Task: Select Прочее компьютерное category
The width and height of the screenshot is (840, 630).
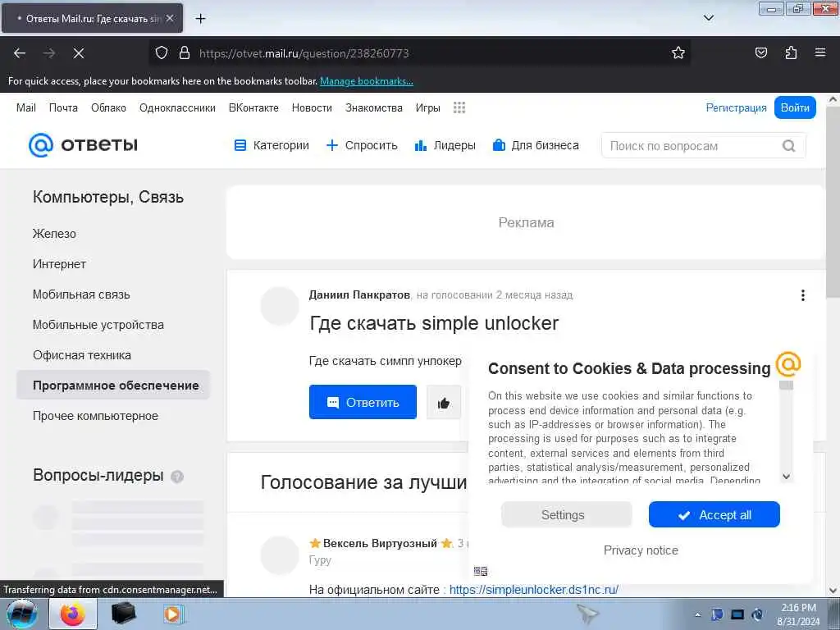Action: pyautogui.click(x=95, y=416)
